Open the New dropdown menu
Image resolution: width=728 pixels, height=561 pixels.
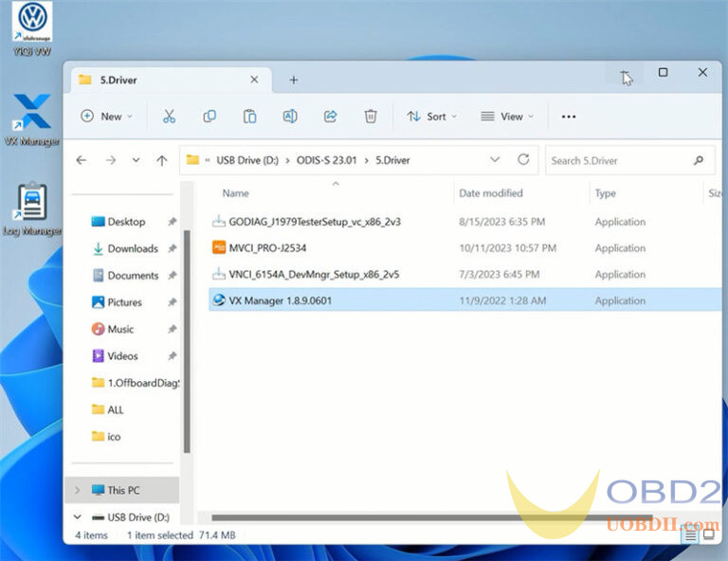[107, 117]
